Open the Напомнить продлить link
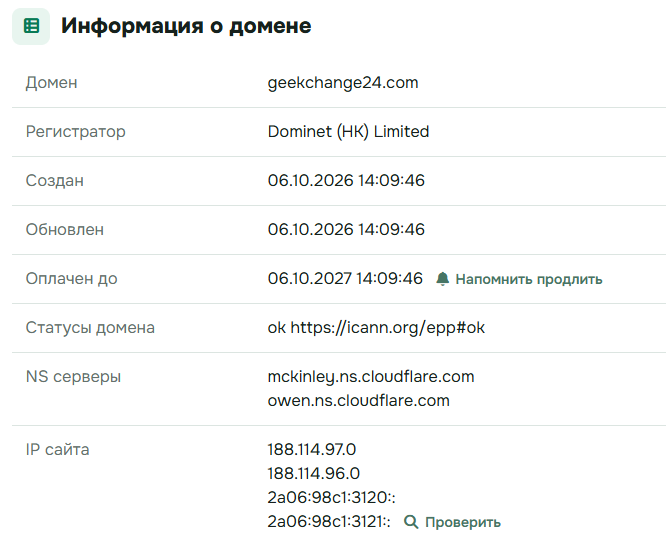The height and width of the screenshot is (546, 666). click(x=529, y=279)
